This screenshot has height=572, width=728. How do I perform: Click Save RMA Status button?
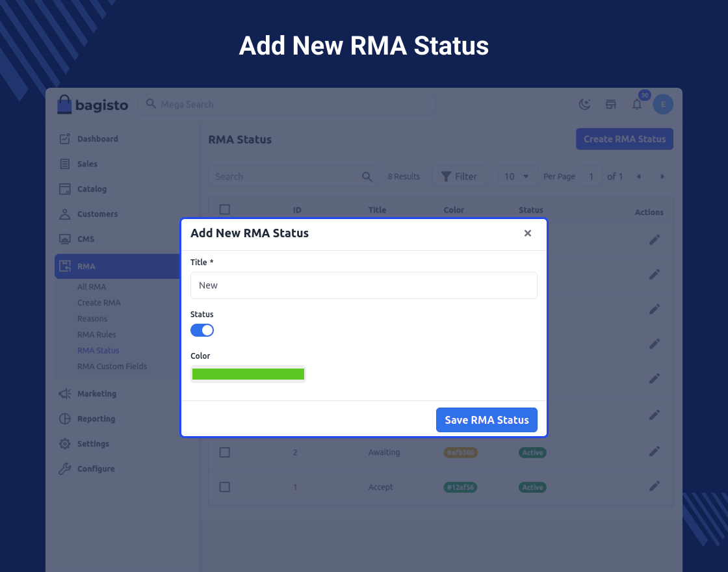[486, 420]
